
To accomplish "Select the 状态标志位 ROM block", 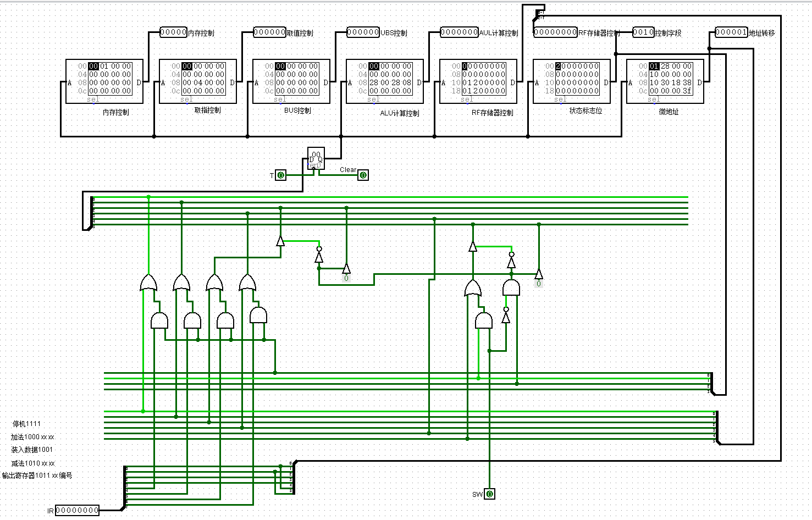I will [572, 81].
